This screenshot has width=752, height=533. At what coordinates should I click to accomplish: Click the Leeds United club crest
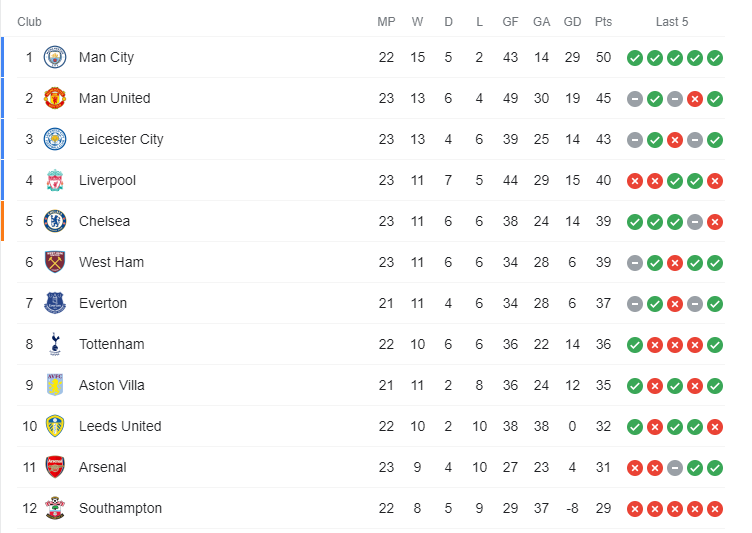tap(55, 426)
